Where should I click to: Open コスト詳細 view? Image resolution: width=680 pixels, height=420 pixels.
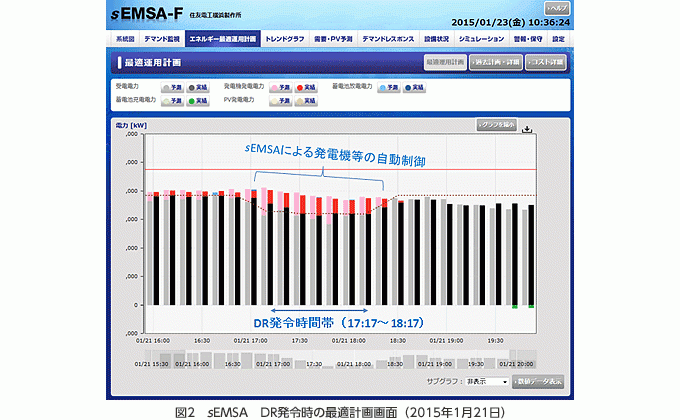(x=546, y=62)
